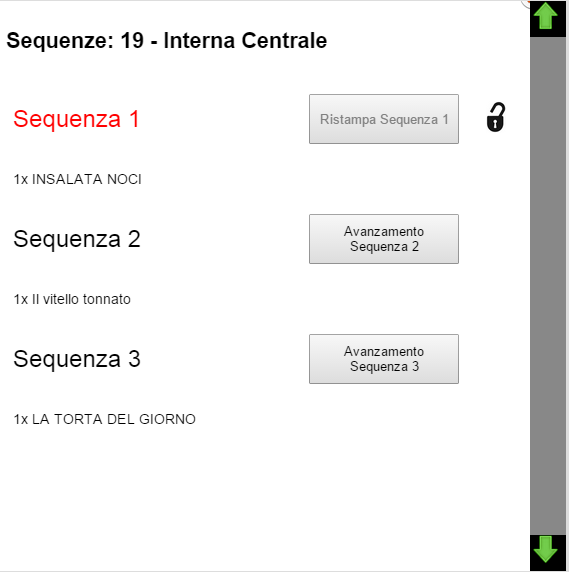Click the Ristampa Sequenza 1 button
Image resolution: width=569 pixels, height=572 pixels.
[x=384, y=119]
